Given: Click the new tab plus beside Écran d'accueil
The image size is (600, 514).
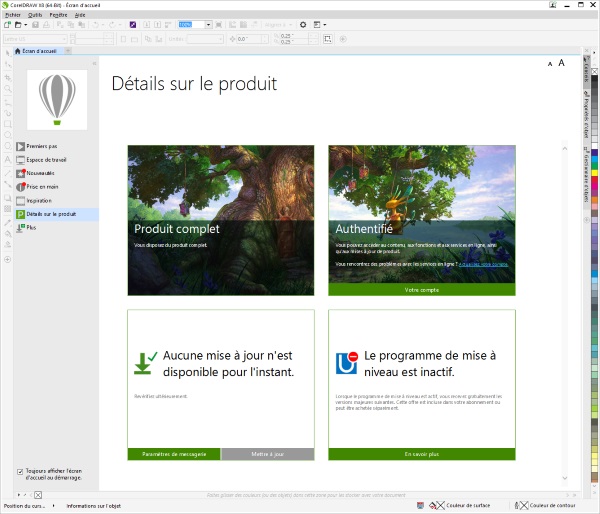Looking at the screenshot, I should (67, 51).
